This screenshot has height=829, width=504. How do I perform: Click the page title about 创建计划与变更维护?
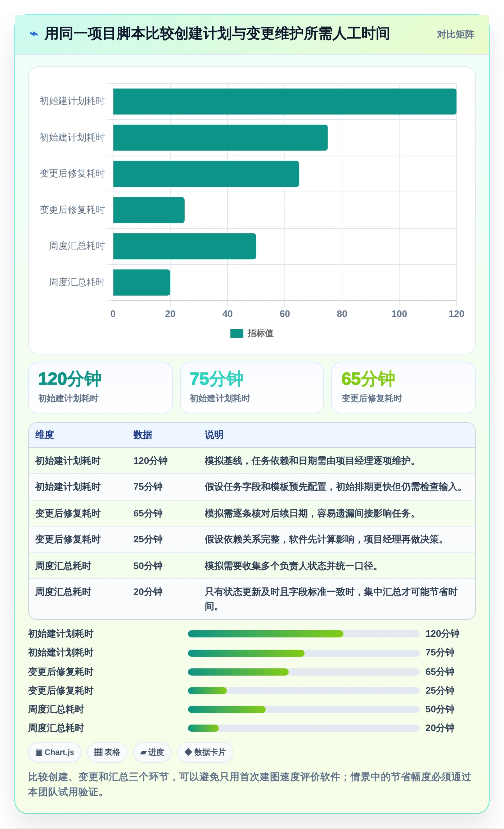217,34
